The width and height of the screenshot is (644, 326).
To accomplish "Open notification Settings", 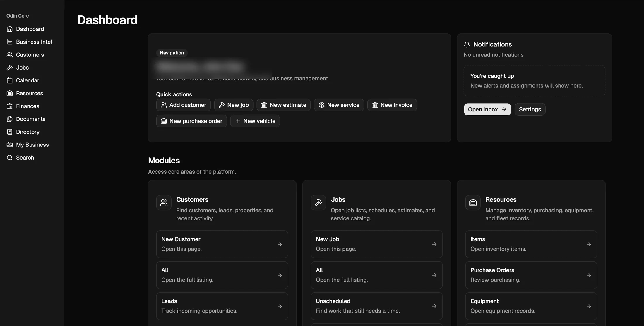I will [530, 109].
